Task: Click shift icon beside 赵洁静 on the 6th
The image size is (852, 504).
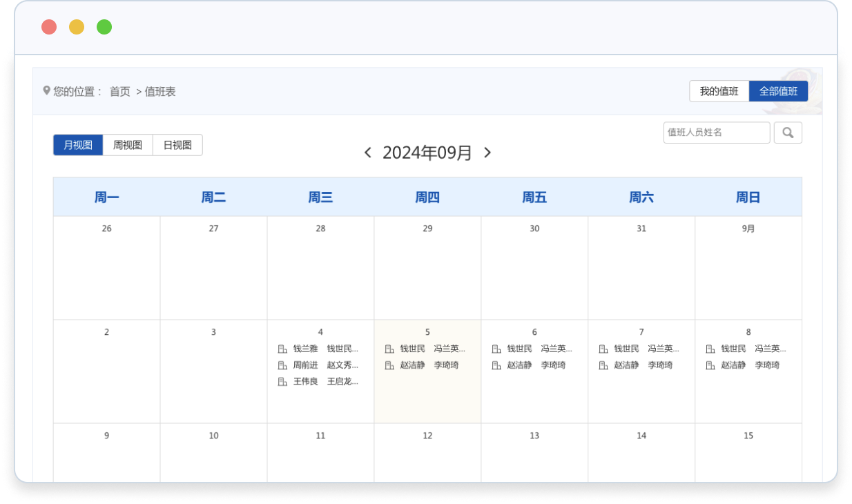Action: [x=496, y=365]
